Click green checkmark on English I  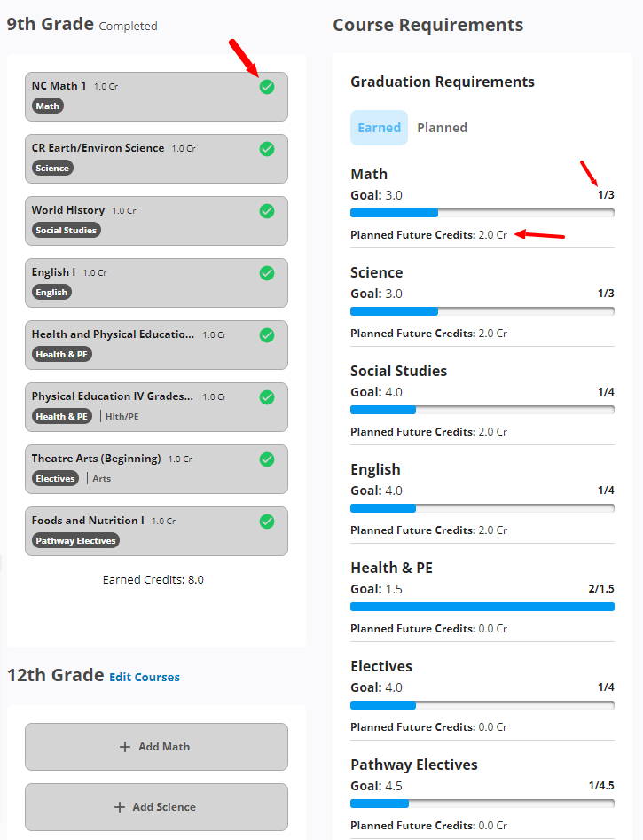[267, 273]
